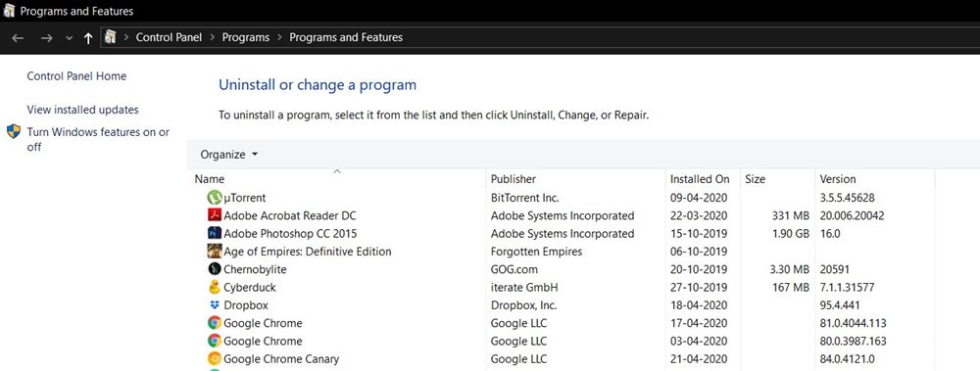Select Adobe Acrobat Reader DC entry
The width and height of the screenshot is (980, 371).
click(289, 215)
